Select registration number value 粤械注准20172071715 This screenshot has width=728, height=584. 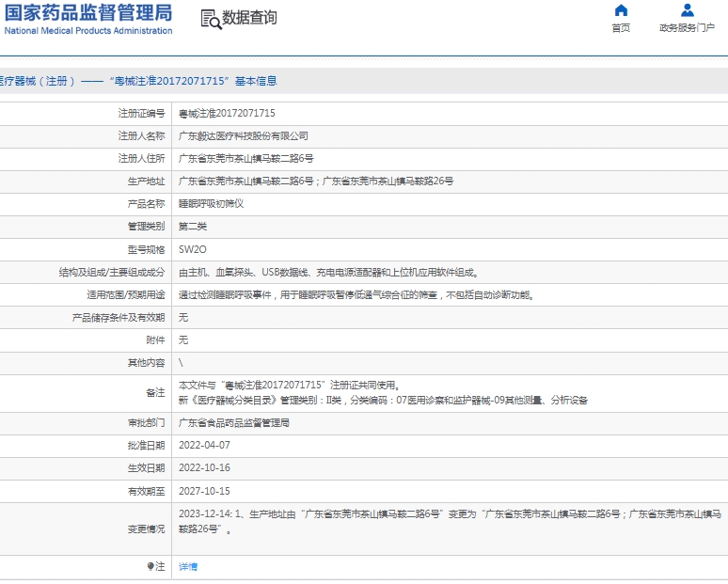[227, 113]
